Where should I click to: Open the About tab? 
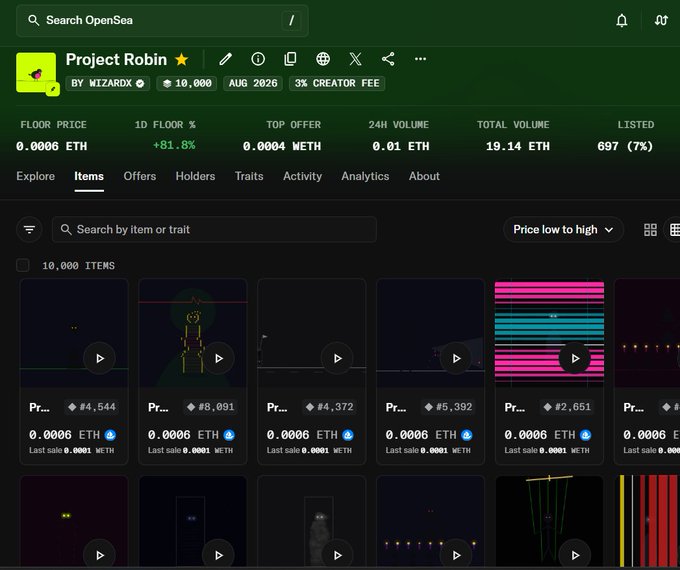tap(424, 176)
